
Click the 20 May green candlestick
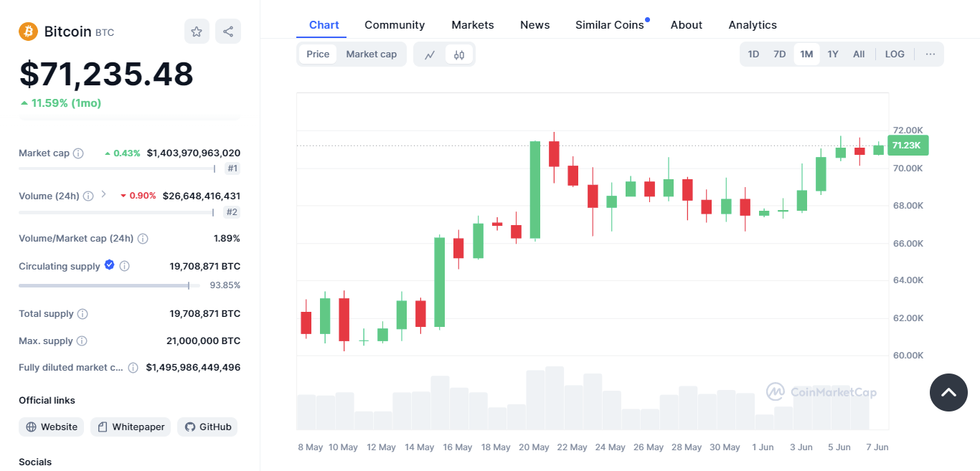tap(535, 189)
